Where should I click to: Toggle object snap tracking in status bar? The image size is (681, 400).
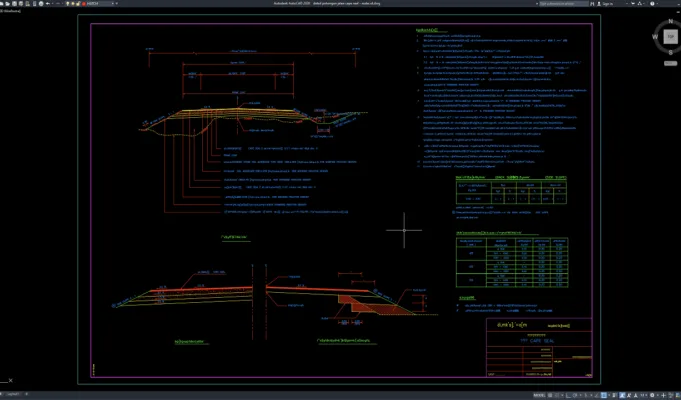(x=597, y=395)
